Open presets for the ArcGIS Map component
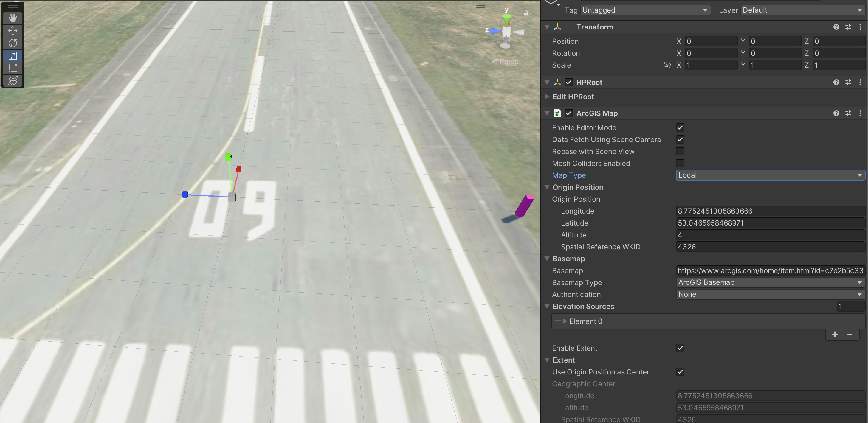The height and width of the screenshot is (423, 868). click(848, 113)
